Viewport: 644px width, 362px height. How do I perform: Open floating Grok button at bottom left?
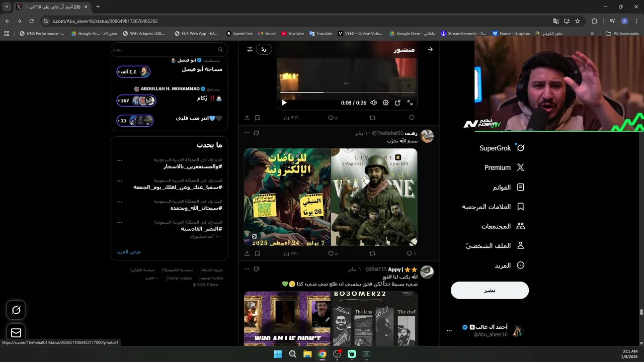16,310
